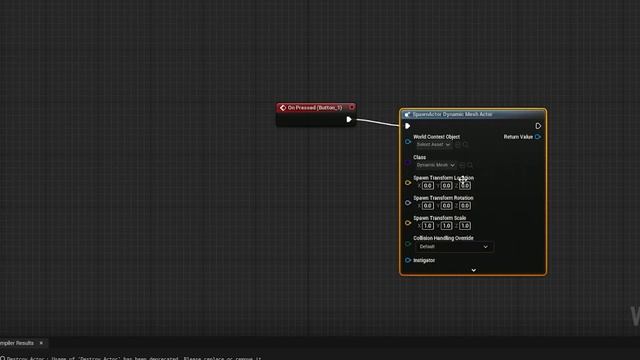Click use-selected-asset icon beside World Context Object

pos(458,144)
